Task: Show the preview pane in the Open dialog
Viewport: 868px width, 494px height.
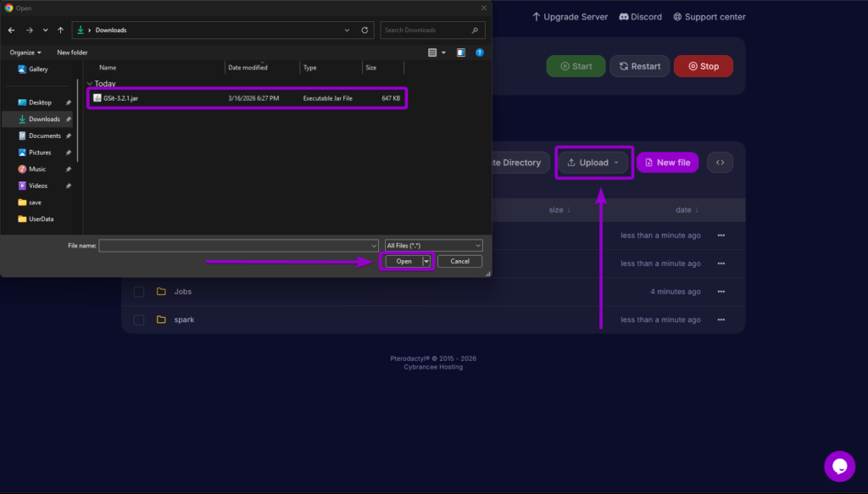Action: (460, 52)
